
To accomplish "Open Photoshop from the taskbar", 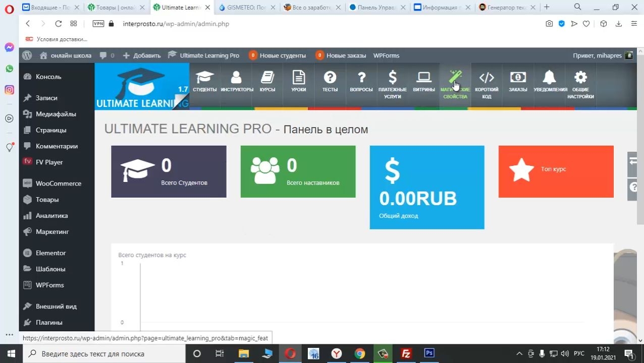I will [x=430, y=353].
